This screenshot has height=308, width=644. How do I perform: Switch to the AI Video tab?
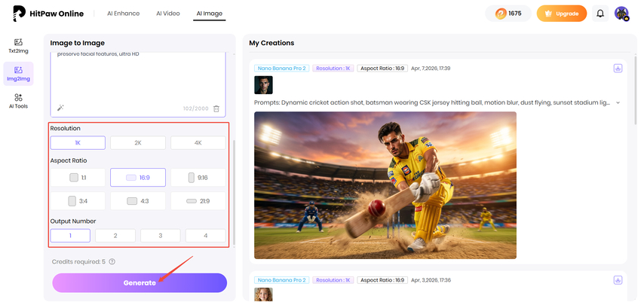tap(168, 14)
